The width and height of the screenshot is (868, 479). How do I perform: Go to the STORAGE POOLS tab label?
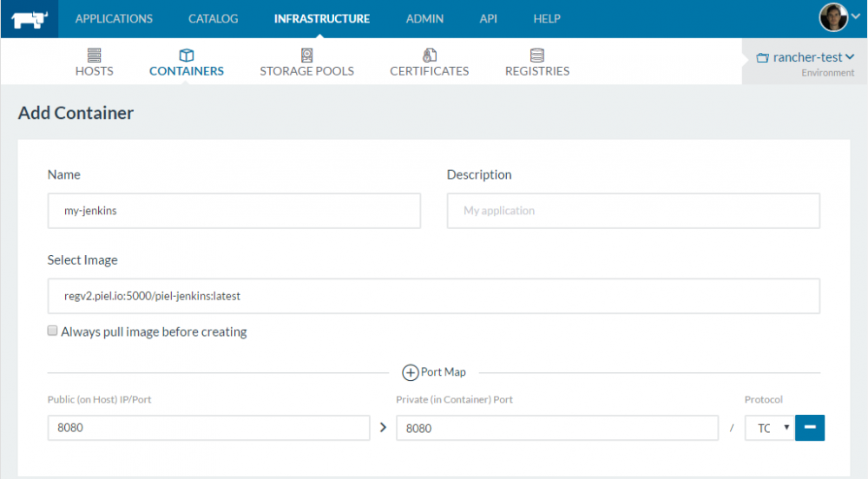(306, 71)
